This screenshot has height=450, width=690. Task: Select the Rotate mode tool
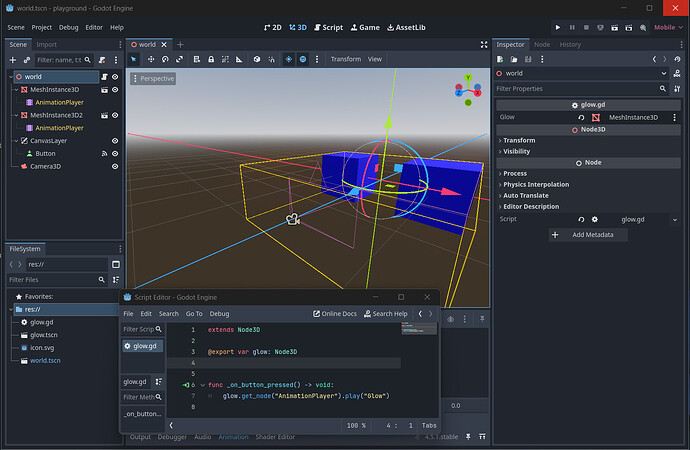coord(167,59)
